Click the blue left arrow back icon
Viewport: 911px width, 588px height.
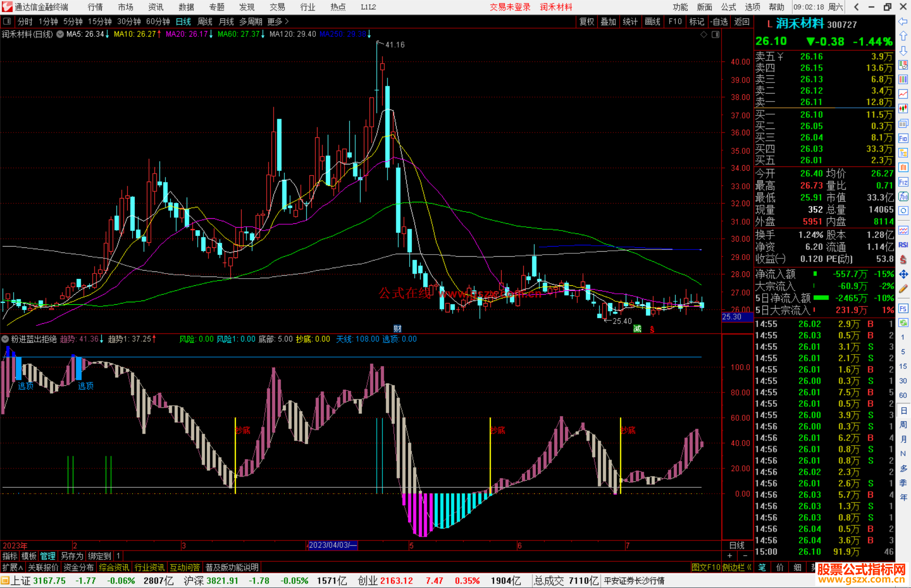903,21
